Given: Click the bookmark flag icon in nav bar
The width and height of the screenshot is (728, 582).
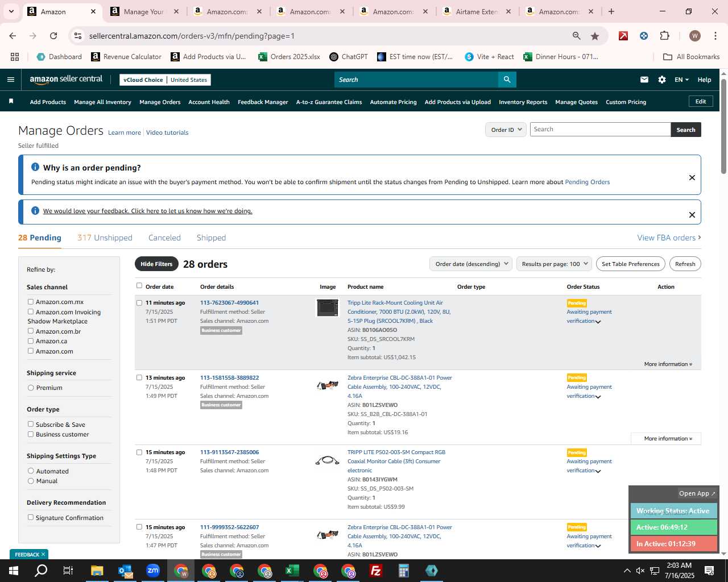Looking at the screenshot, I should click(11, 101).
